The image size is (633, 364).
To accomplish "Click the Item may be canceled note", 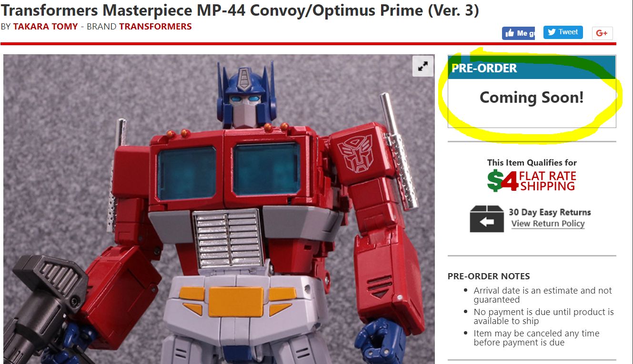I will [536, 338].
